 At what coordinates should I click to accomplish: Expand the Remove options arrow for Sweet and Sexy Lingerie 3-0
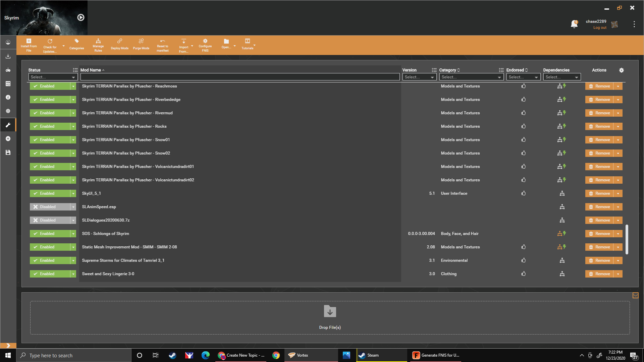coord(618,274)
